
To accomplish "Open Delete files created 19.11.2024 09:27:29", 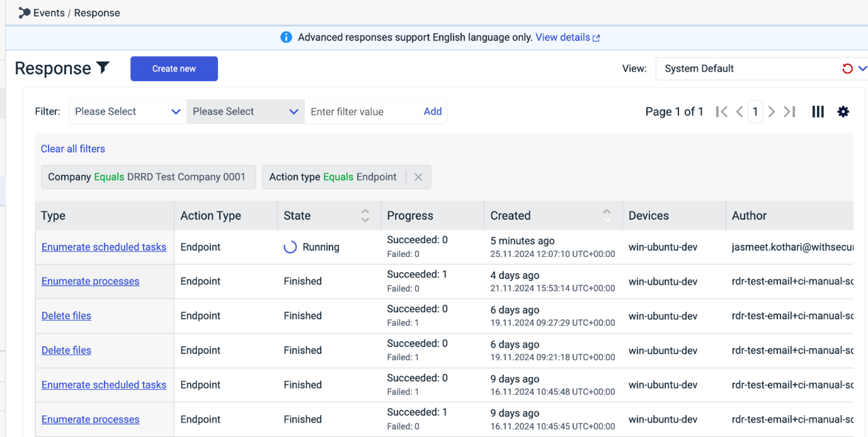I will (x=66, y=316).
